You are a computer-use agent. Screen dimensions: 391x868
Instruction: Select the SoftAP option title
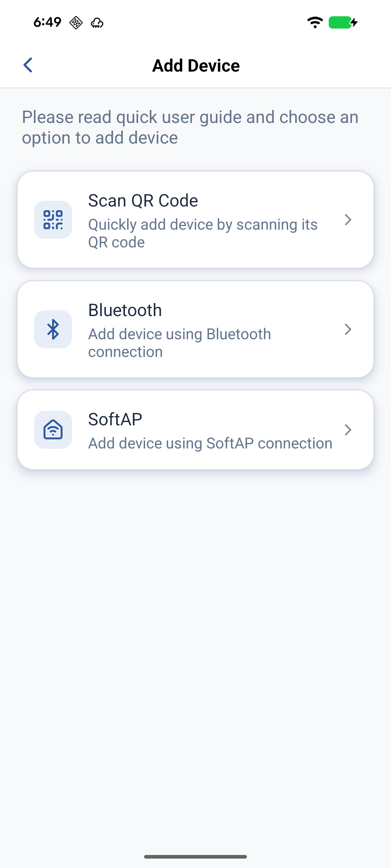pyautogui.click(x=115, y=420)
